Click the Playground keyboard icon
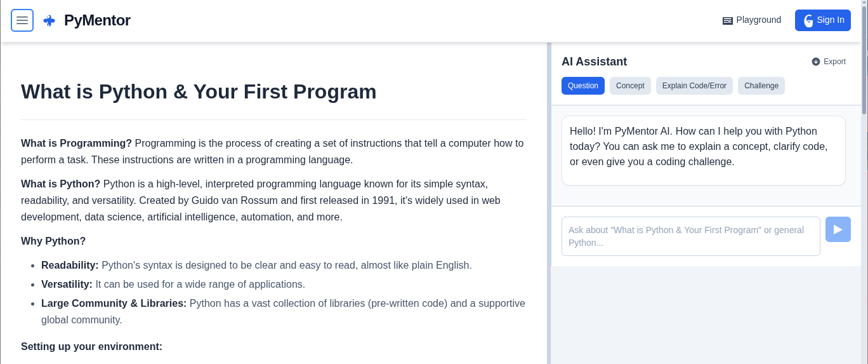 click(x=728, y=20)
